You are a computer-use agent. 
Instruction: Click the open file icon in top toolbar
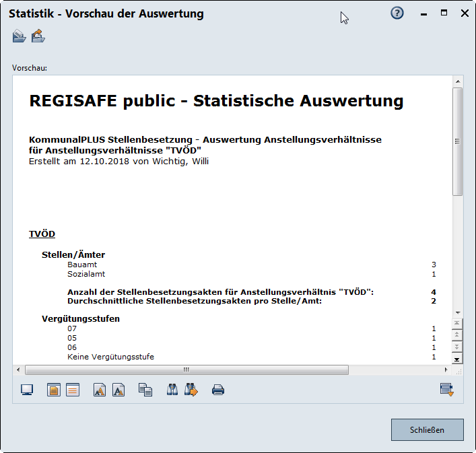tap(19, 36)
